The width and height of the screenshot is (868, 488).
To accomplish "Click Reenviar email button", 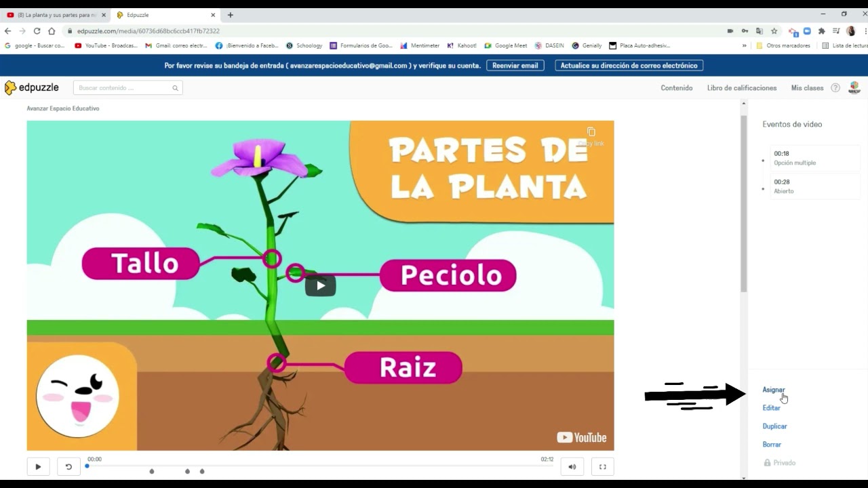I will point(515,66).
